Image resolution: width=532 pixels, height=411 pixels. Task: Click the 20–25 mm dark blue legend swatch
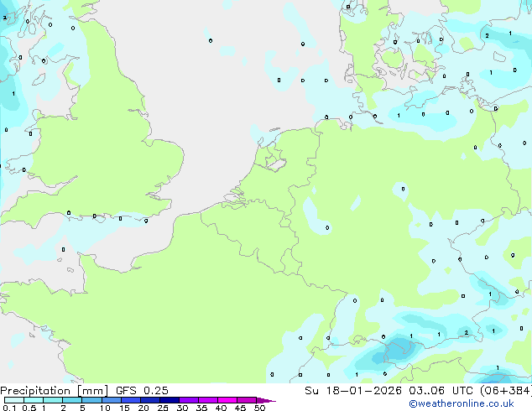[x=149, y=400]
